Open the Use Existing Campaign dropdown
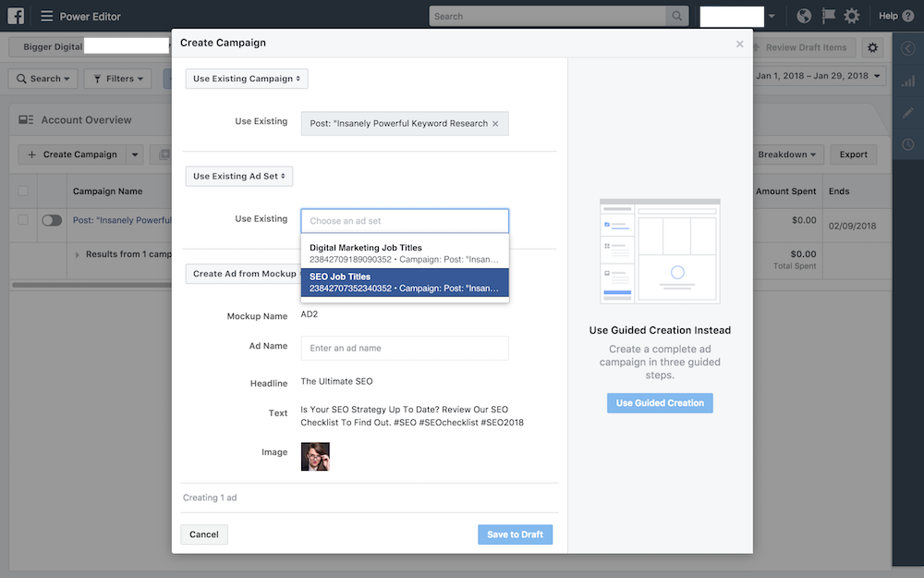Screen dimensions: 924x578 coord(247,79)
